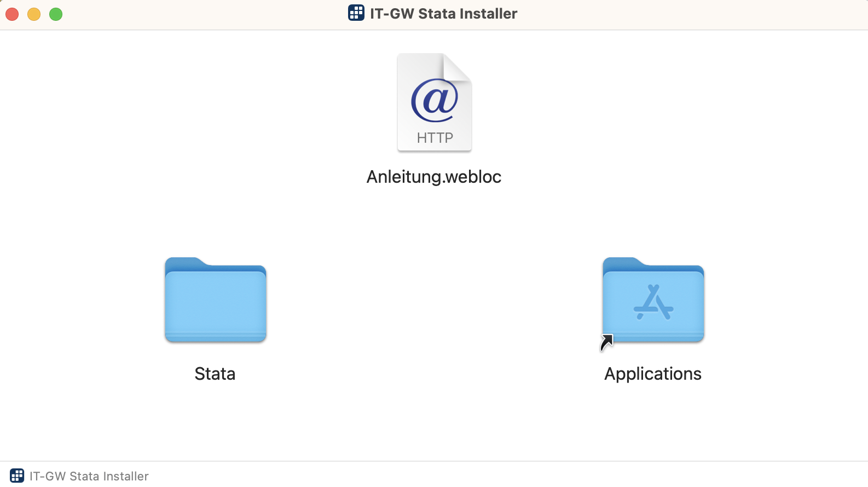Click the disk icon in the path bar
Screen dimensions: 868x487
coord(17,476)
